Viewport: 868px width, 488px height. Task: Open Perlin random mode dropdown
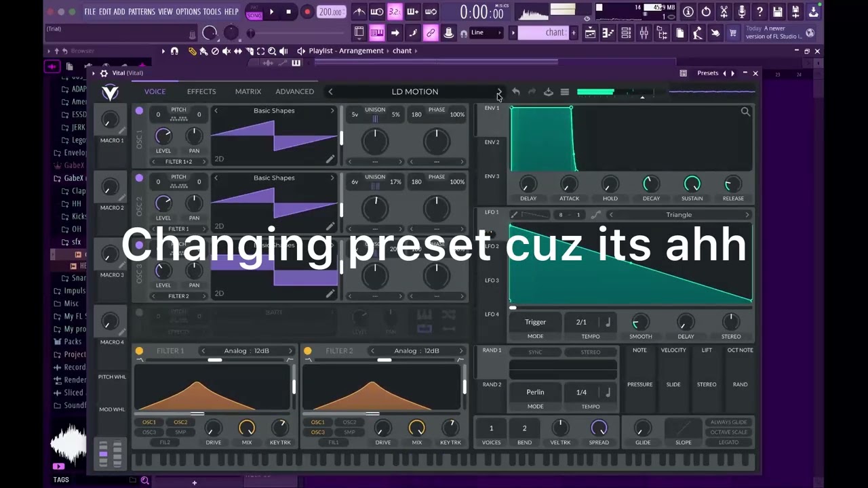tap(535, 392)
